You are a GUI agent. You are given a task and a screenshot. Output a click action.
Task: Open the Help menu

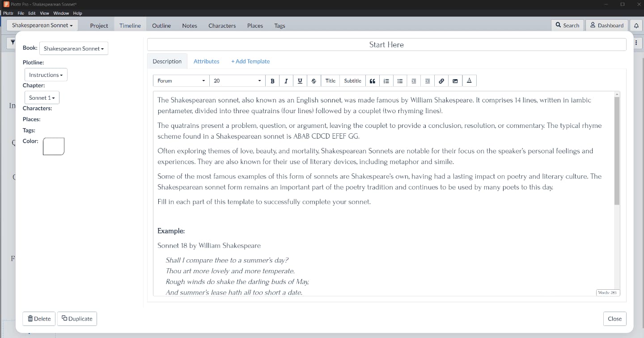click(x=77, y=13)
